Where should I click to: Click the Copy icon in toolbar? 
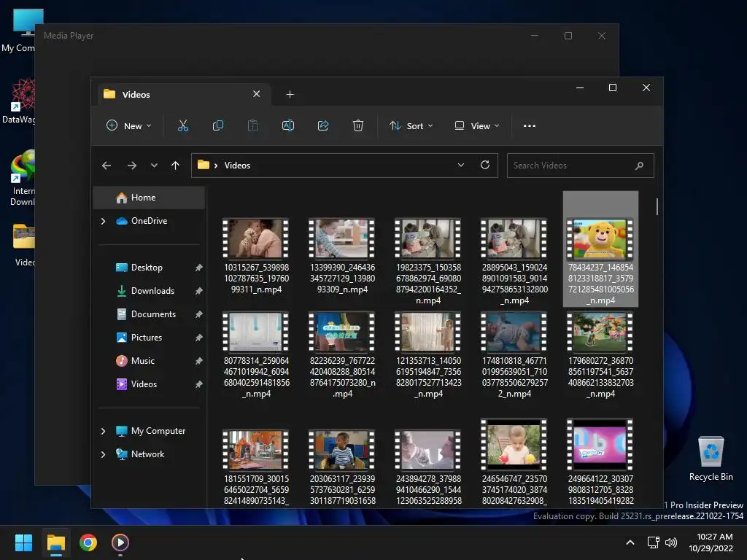click(x=217, y=125)
